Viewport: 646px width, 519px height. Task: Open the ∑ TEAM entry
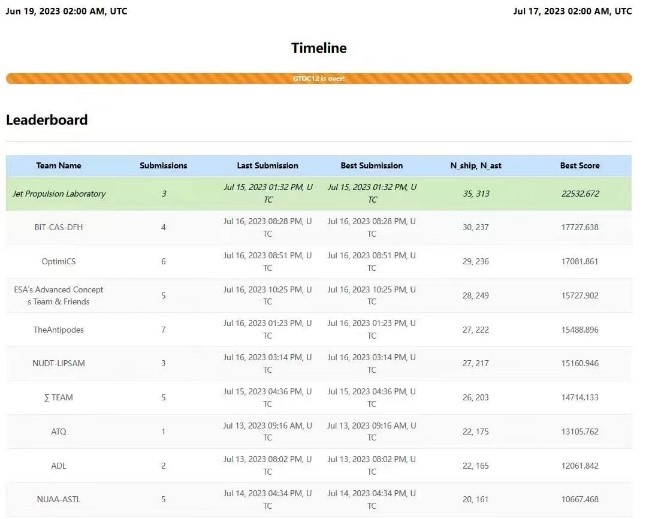(58, 397)
